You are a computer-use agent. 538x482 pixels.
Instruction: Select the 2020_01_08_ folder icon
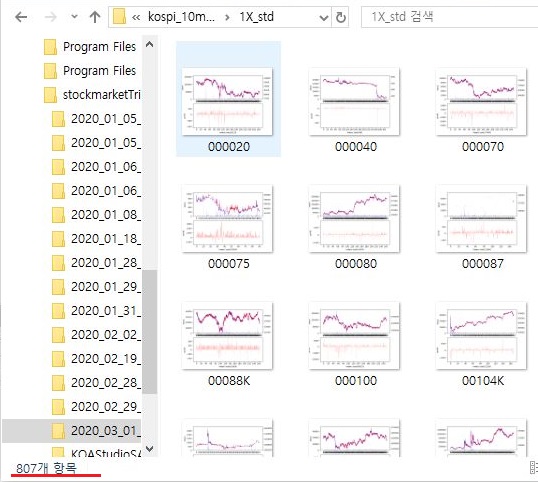coord(58,215)
